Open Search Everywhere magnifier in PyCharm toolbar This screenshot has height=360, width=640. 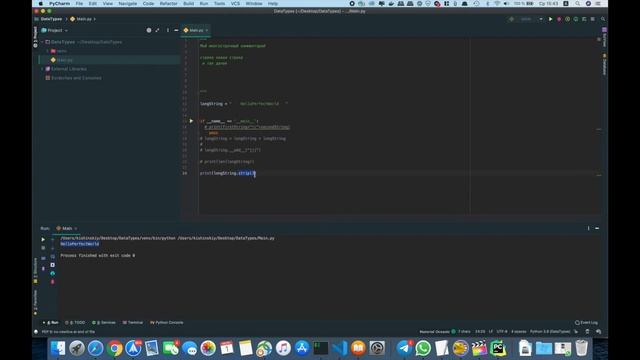(603, 19)
